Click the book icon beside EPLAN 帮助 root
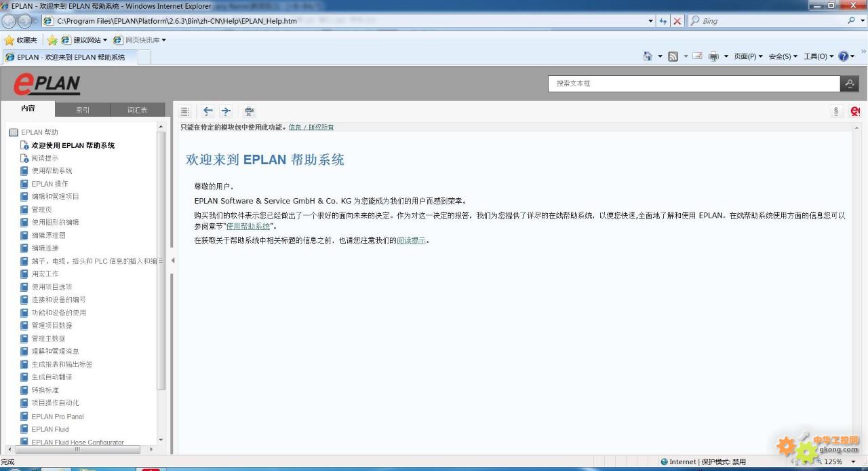 14,132
